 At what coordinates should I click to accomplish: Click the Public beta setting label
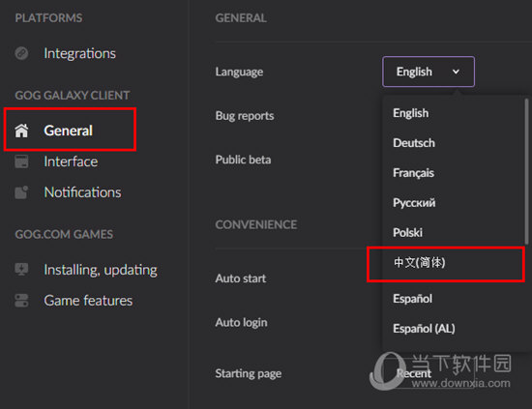[x=243, y=160]
